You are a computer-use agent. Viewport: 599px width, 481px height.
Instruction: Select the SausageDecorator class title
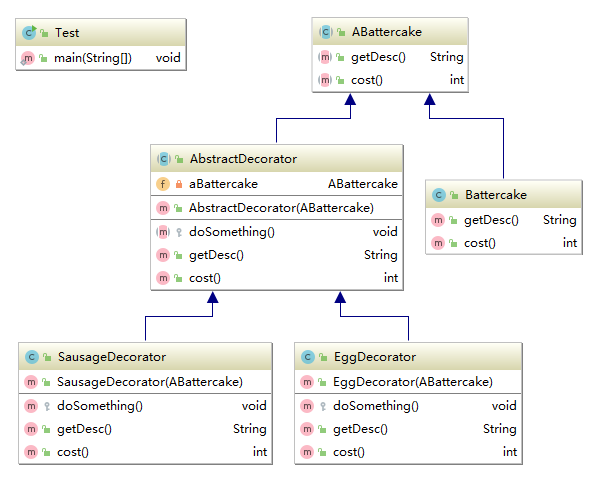point(112,357)
